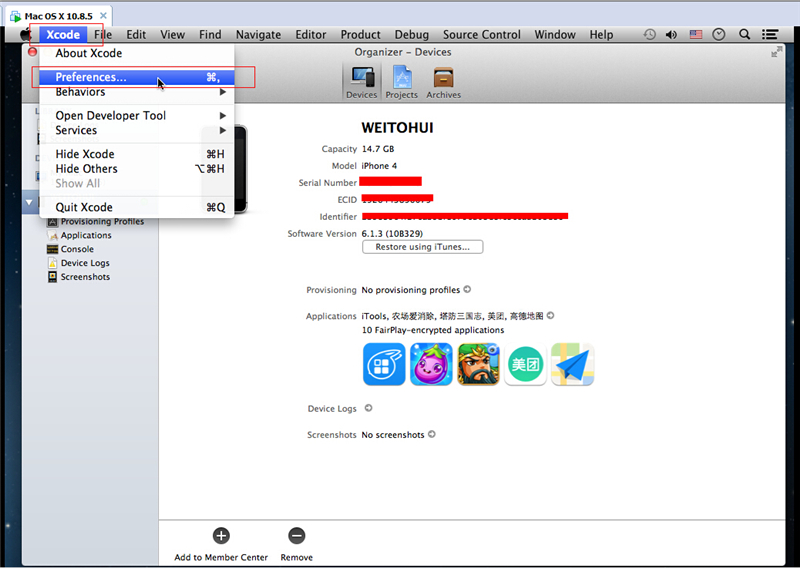
Task: Click the 10 FairPlay-encrypted applications text
Action: [x=433, y=330]
